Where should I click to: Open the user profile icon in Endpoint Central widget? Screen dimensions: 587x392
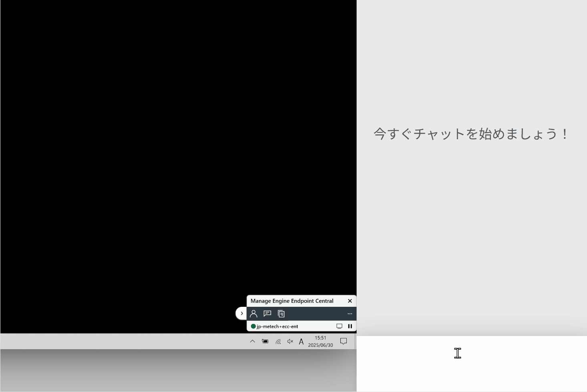click(x=253, y=314)
